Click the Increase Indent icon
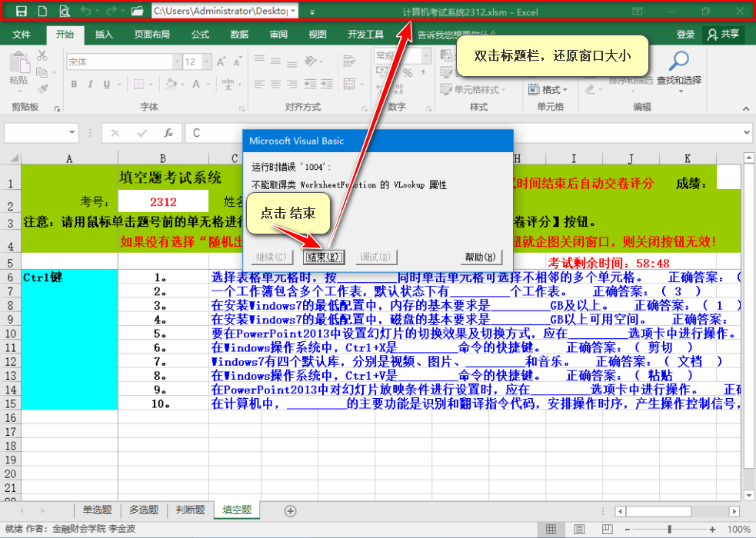 point(327,85)
